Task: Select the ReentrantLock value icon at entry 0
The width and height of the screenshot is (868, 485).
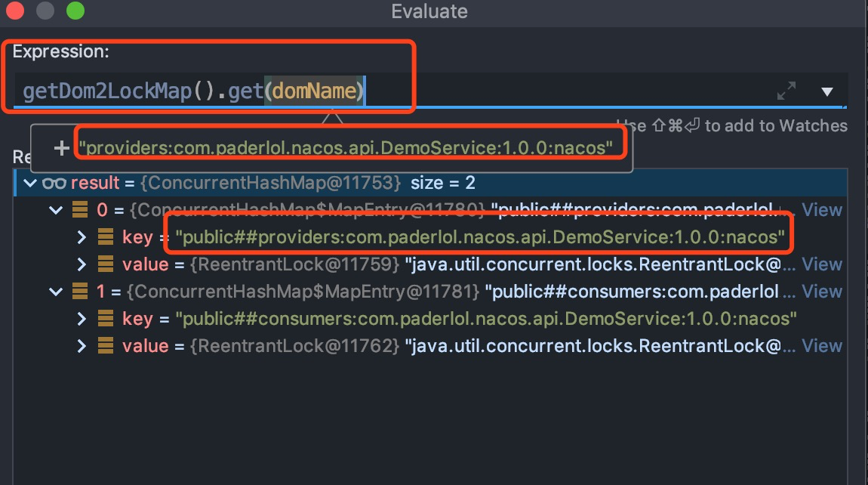Action: (105, 264)
